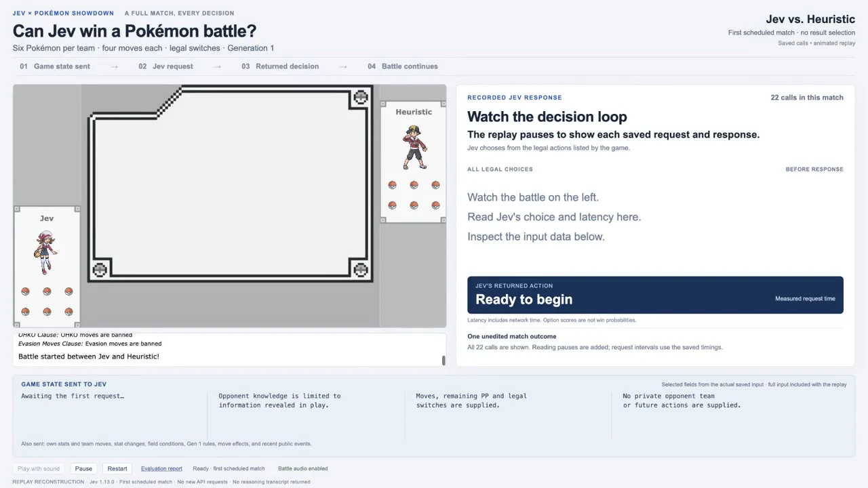Select Jev's top-row middle Poké Ball
868x488 pixels.
pyautogui.click(x=47, y=291)
